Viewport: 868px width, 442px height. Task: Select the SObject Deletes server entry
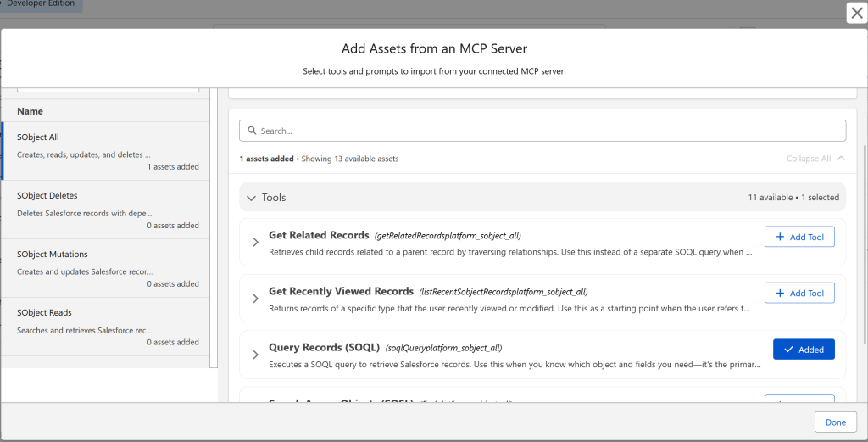pos(106,210)
